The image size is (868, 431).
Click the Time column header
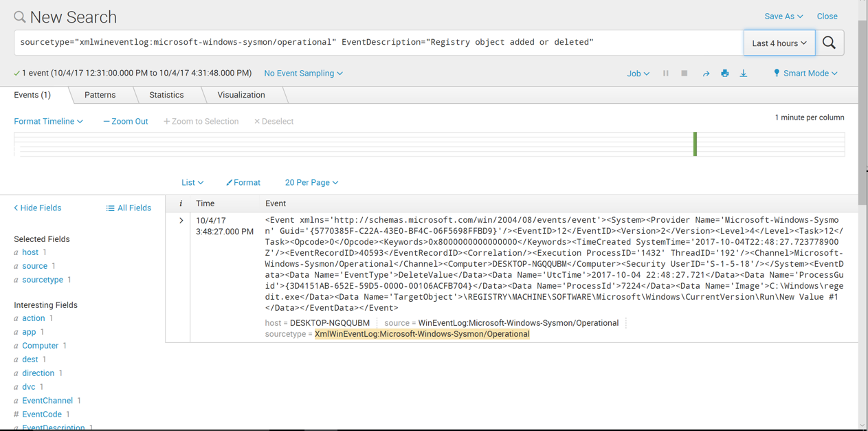[205, 203]
